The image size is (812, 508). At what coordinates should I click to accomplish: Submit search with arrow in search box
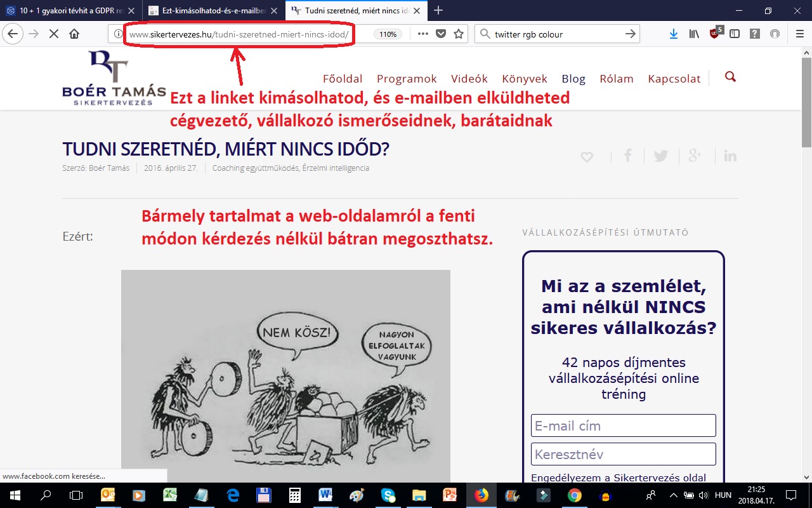click(x=630, y=34)
